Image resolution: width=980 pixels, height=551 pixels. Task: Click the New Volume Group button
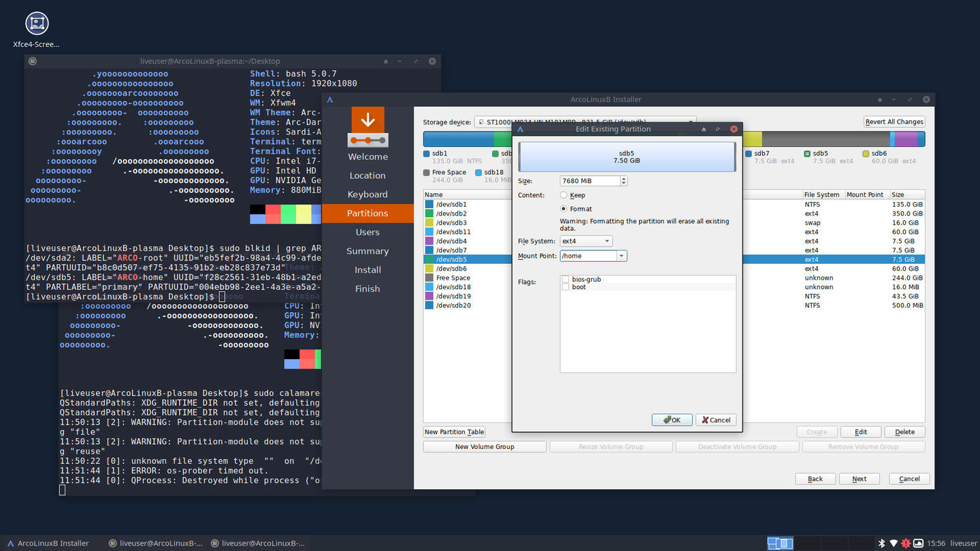tap(485, 447)
